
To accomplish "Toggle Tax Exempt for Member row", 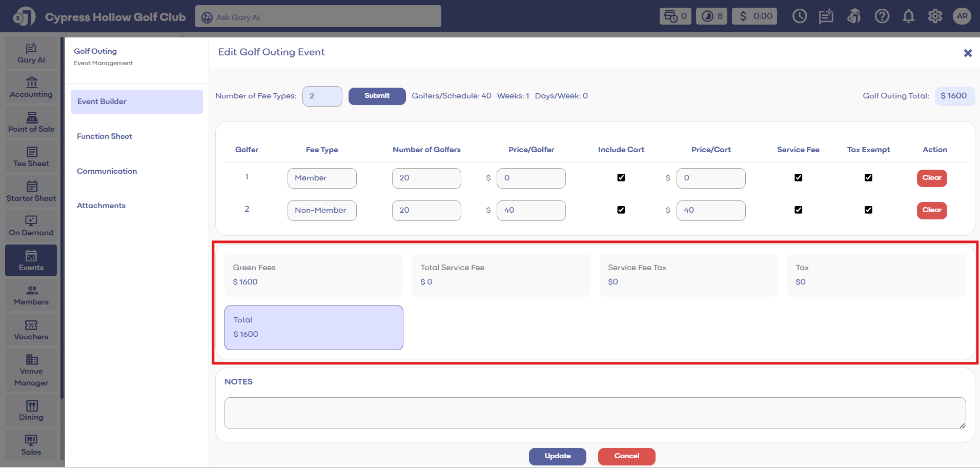I will pos(868,178).
